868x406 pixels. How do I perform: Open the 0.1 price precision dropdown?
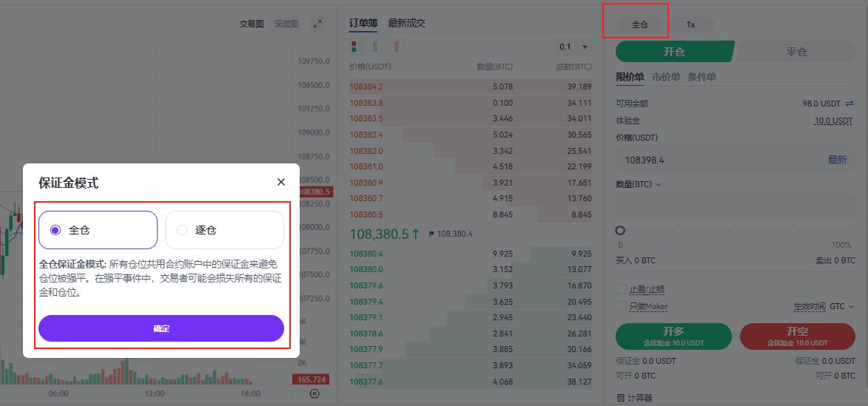coord(574,47)
